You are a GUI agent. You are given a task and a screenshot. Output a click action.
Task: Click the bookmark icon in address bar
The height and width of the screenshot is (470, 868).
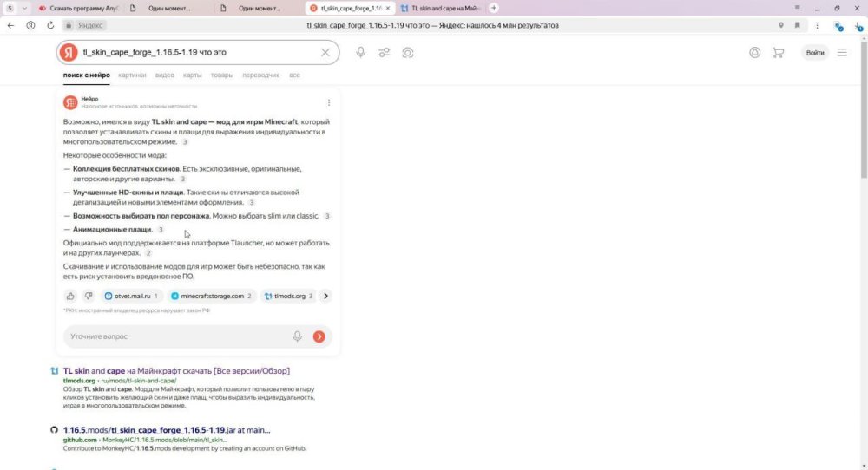pos(797,25)
